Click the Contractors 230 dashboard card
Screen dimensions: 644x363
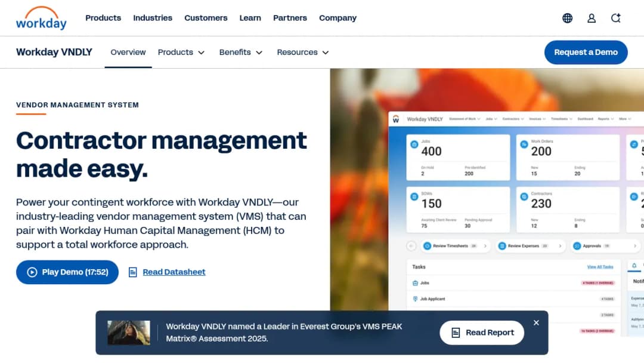[x=568, y=210]
